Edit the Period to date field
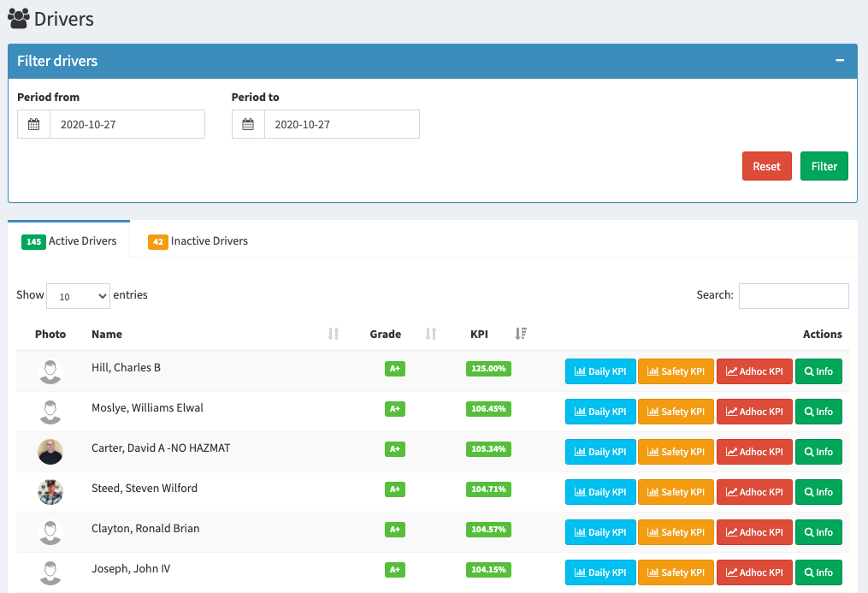868x593 pixels. [341, 124]
